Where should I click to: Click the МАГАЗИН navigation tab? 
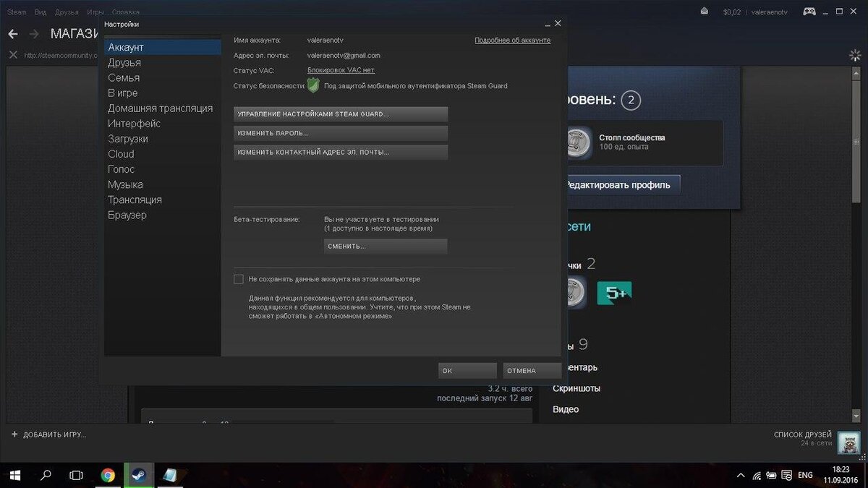(75, 34)
